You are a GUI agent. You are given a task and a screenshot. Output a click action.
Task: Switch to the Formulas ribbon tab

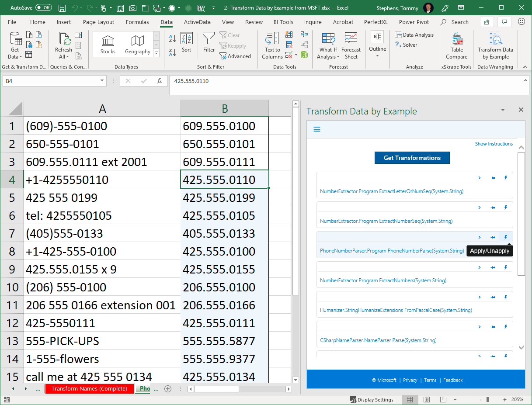[x=137, y=22]
